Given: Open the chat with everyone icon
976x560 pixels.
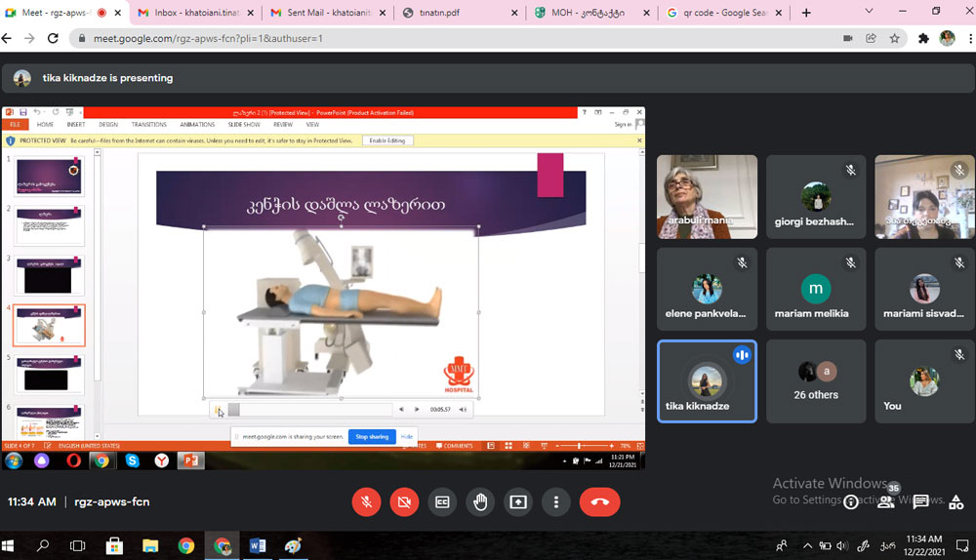Looking at the screenshot, I should click(920, 501).
